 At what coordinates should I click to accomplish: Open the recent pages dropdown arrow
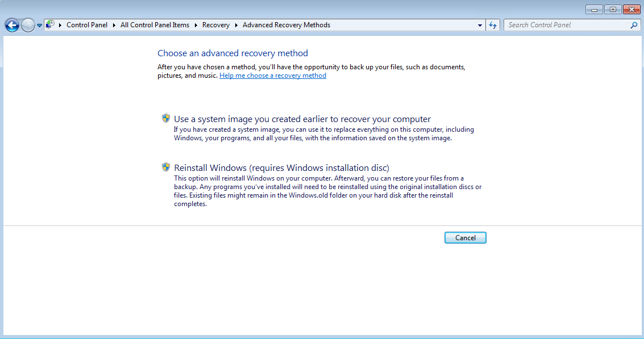click(x=39, y=26)
